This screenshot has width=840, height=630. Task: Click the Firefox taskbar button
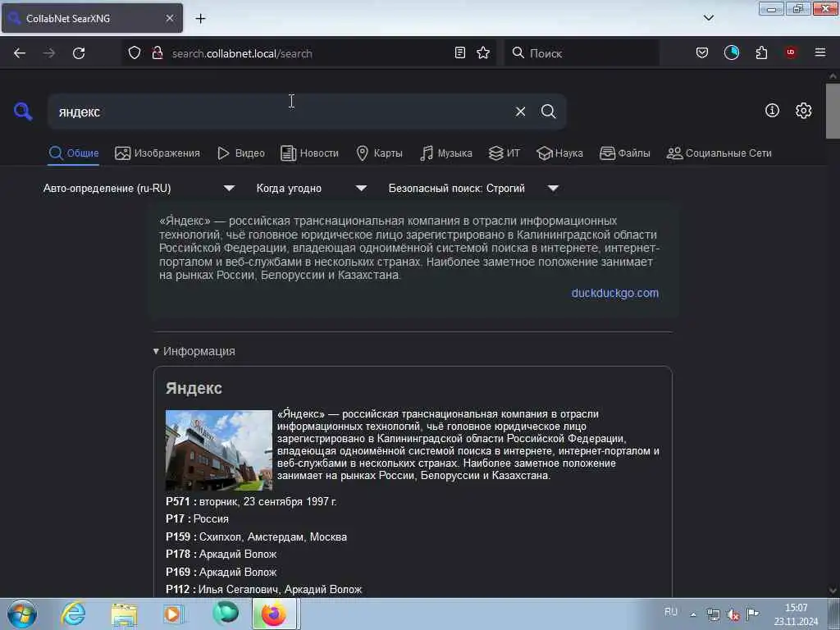(x=274, y=614)
